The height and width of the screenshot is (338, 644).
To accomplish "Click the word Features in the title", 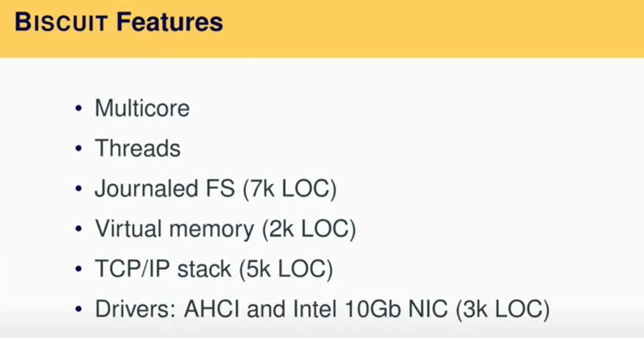I will (170, 23).
